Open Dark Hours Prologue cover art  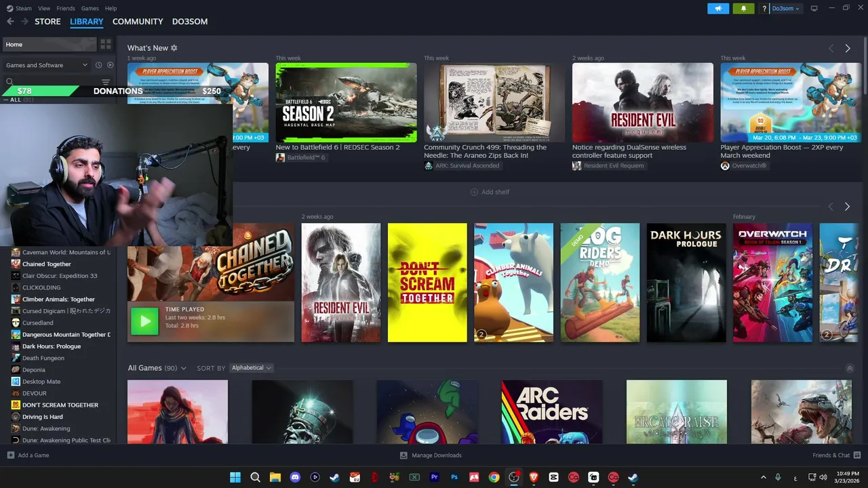point(686,283)
